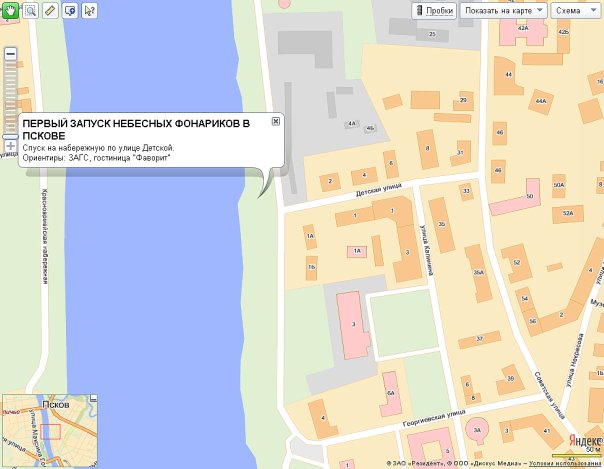
Task: Click the Псков city label in mini-map
Action: [56, 405]
